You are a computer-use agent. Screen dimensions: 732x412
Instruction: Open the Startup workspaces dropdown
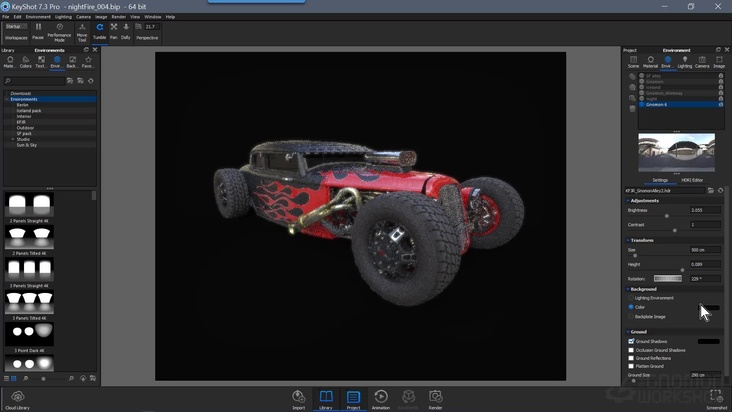tap(16, 27)
